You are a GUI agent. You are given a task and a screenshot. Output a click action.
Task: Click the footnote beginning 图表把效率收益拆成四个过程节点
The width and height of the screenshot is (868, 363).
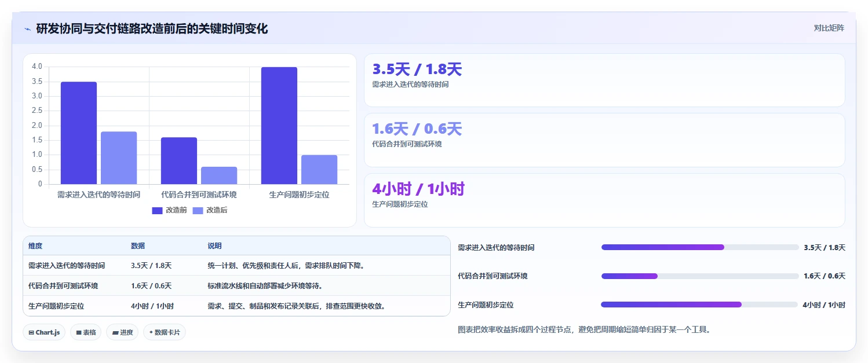point(584,330)
